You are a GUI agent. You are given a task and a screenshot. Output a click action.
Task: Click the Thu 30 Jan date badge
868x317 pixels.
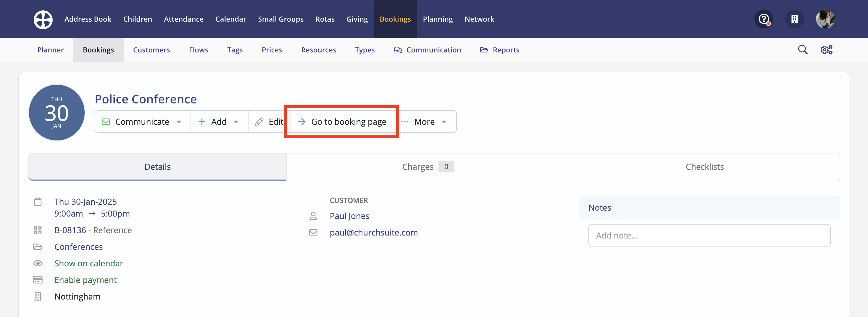point(57,112)
